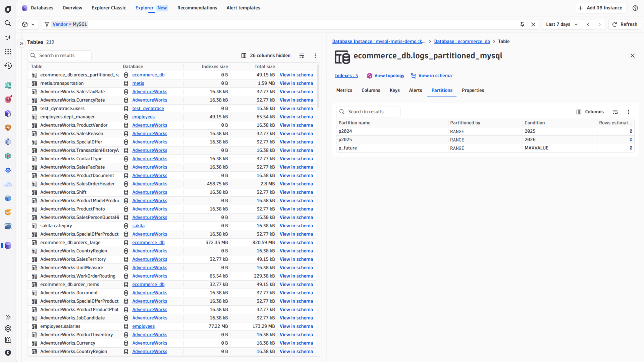This screenshot has height=362, width=644.
Task: Sort by the Partition name column header
Action: pyautogui.click(x=354, y=123)
